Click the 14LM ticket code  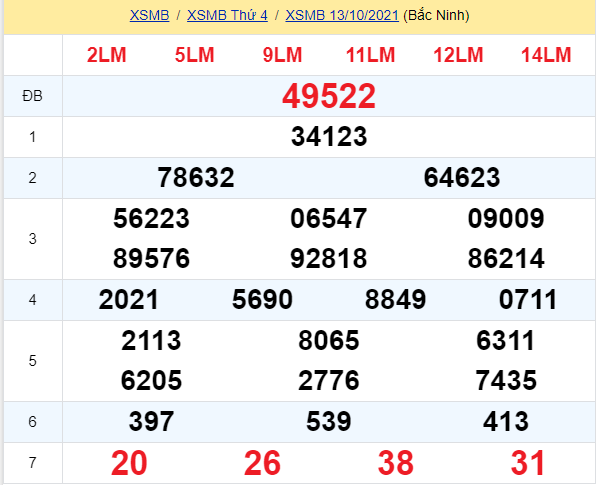546,55
